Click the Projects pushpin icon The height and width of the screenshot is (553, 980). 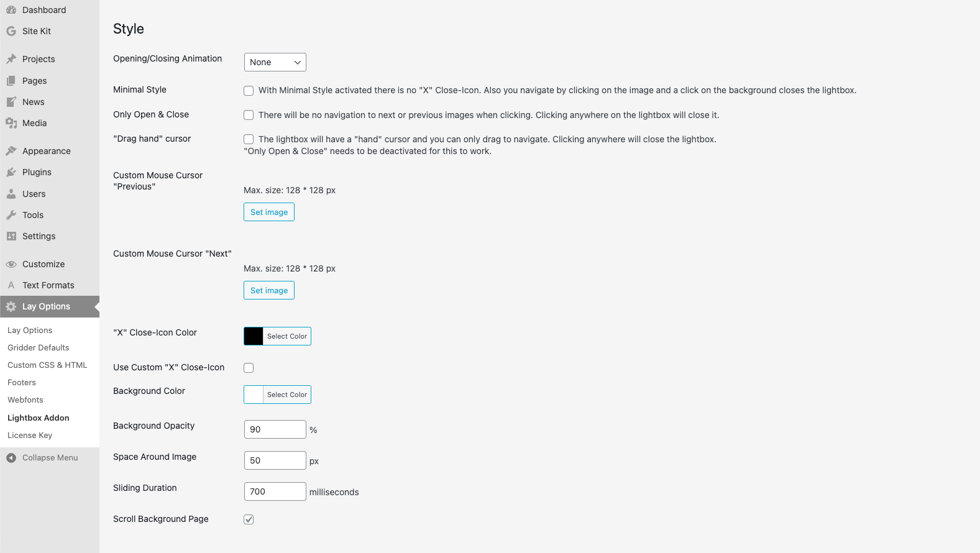(x=11, y=59)
